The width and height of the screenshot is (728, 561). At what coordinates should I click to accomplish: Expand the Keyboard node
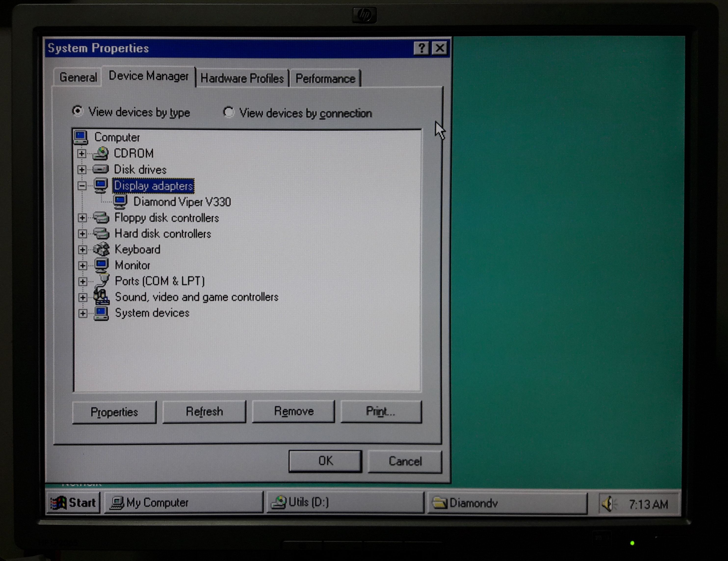[82, 249]
